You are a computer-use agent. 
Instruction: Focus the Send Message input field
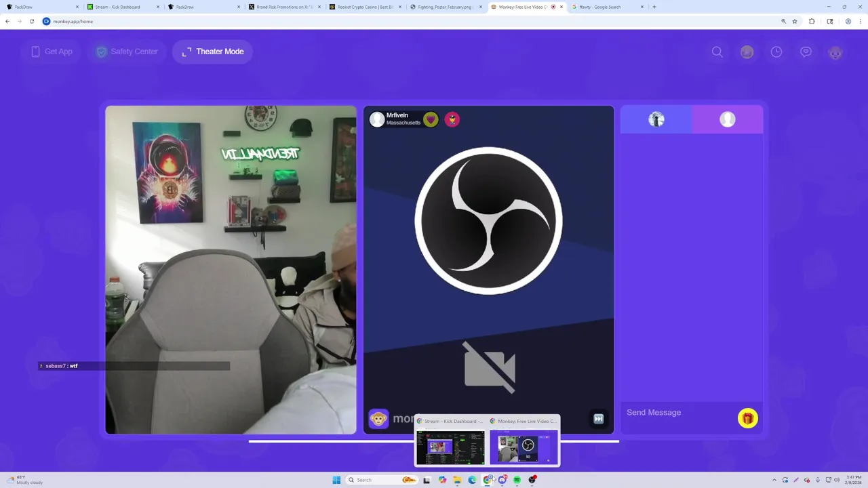pos(678,412)
